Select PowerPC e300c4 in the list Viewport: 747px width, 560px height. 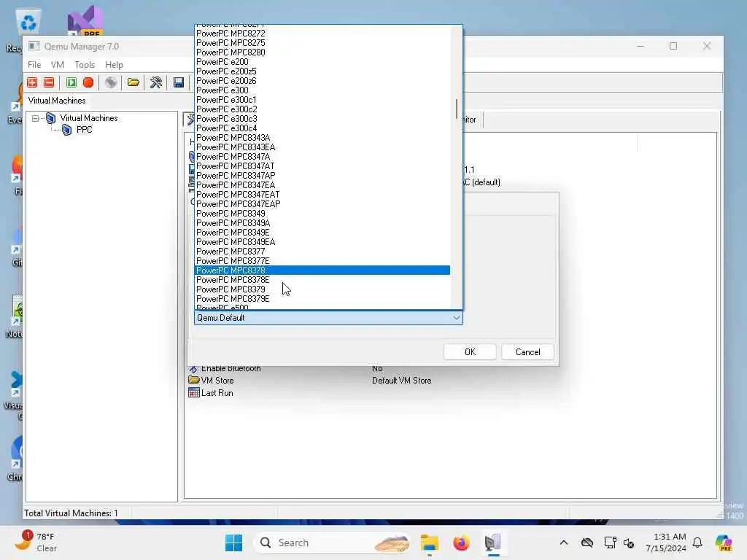pyautogui.click(x=322, y=128)
